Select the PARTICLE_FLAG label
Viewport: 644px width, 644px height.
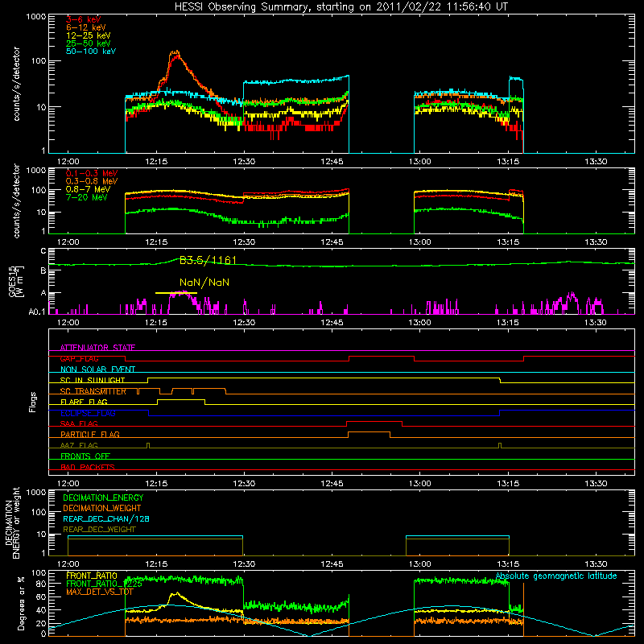point(90,435)
